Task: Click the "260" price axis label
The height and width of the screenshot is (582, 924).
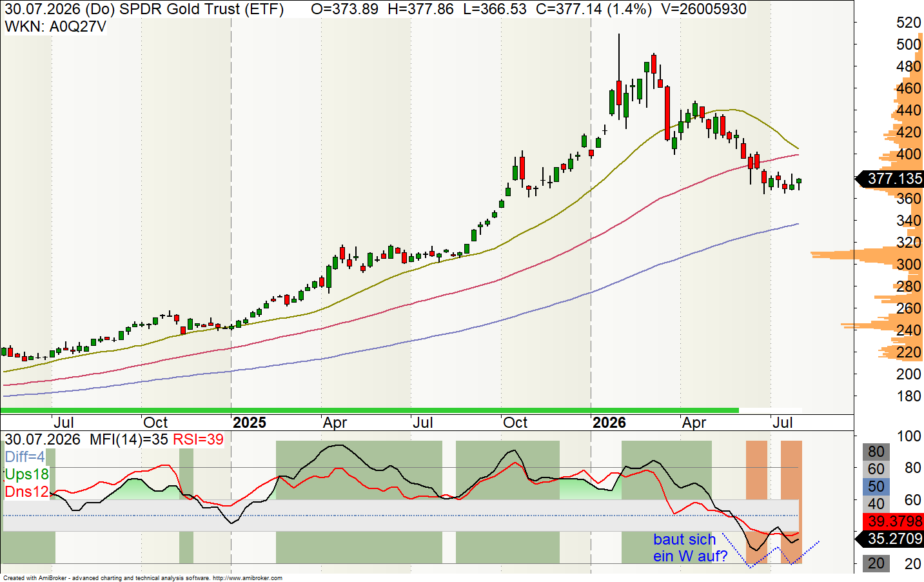Action: coord(909,308)
